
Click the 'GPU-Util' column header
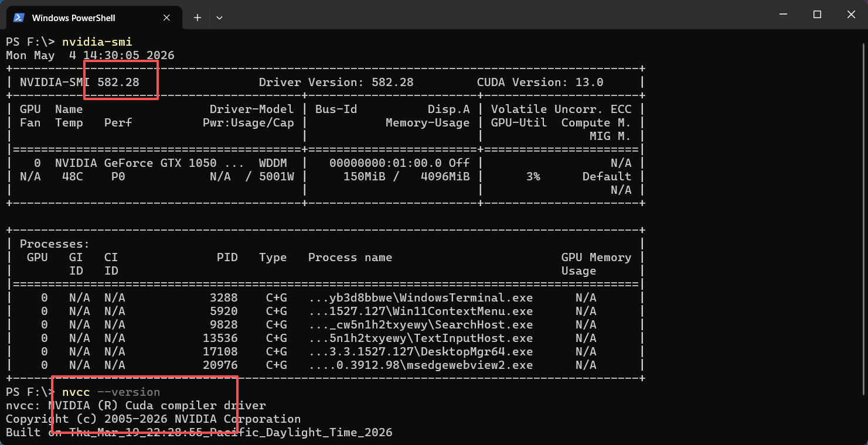tap(519, 122)
